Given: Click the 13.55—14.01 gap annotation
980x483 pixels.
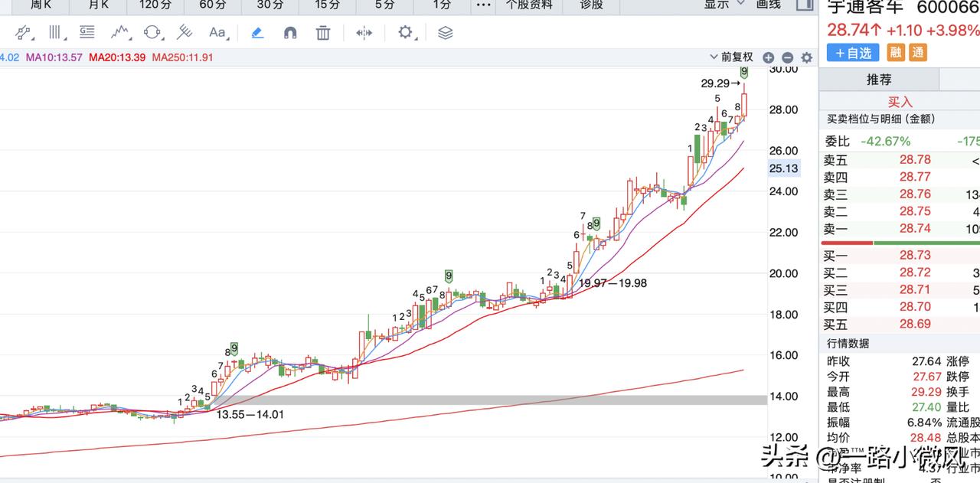Looking at the screenshot, I should pos(250,414).
